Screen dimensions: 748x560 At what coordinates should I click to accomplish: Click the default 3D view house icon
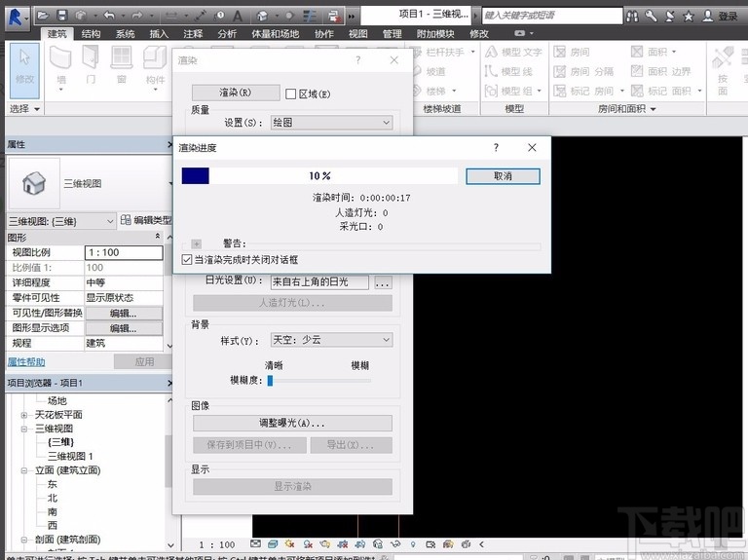pyautogui.click(x=262, y=17)
